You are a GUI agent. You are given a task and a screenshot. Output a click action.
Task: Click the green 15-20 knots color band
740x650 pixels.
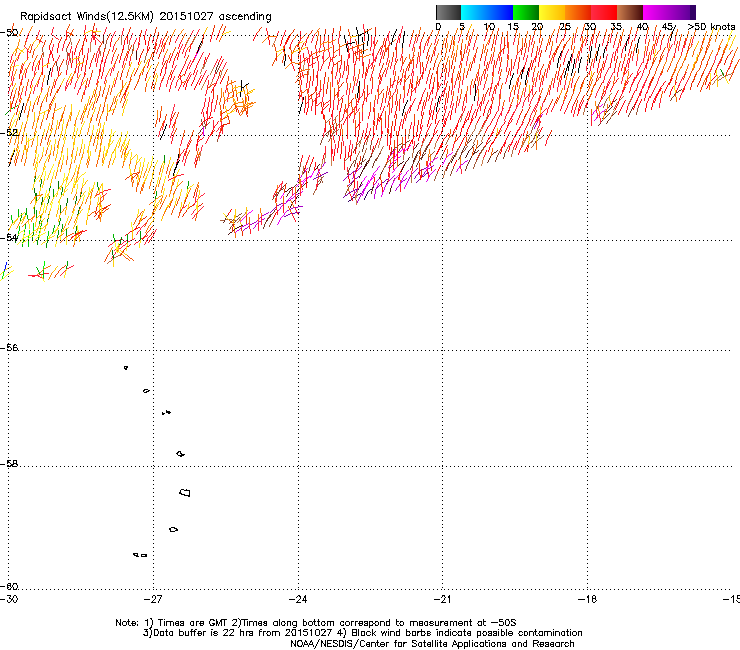pyautogui.click(x=526, y=12)
